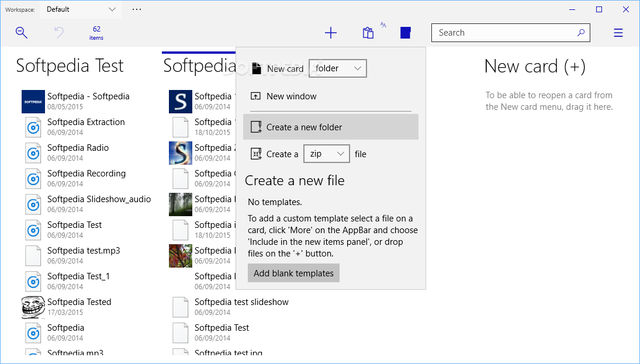Click the 08/05/2015 date text
The height and width of the screenshot is (364, 640).
65,107
